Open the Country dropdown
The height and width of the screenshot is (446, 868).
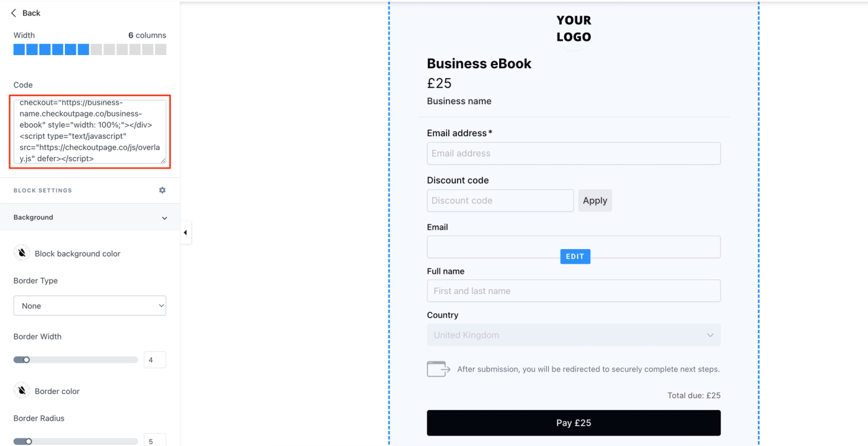(x=573, y=335)
